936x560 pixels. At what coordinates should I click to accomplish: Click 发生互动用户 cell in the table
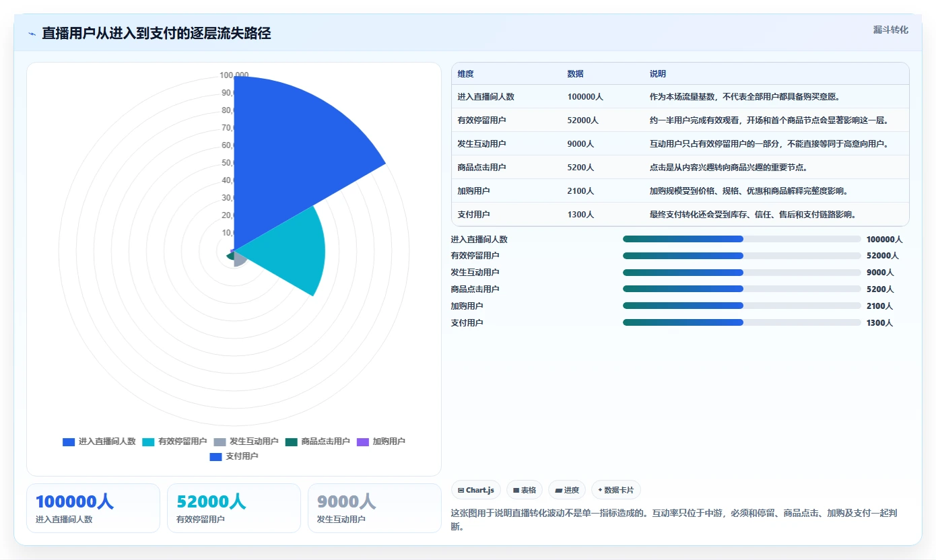(x=481, y=144)
